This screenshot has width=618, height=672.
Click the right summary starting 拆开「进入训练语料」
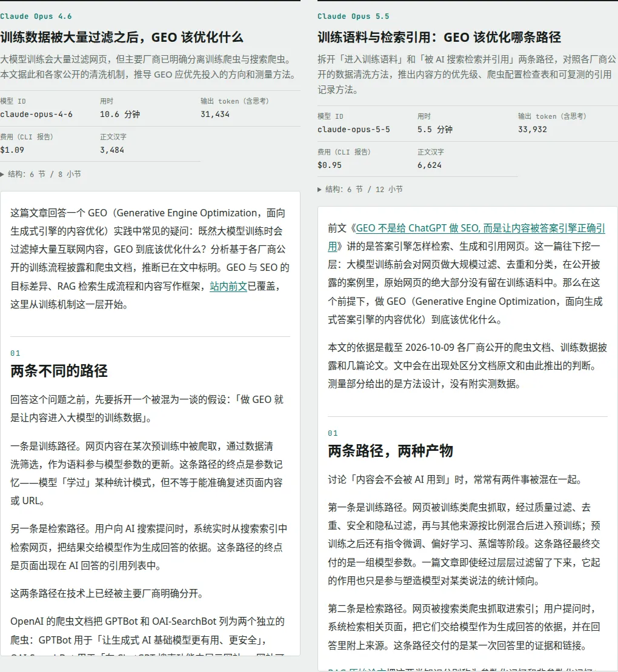pos(467,75)
